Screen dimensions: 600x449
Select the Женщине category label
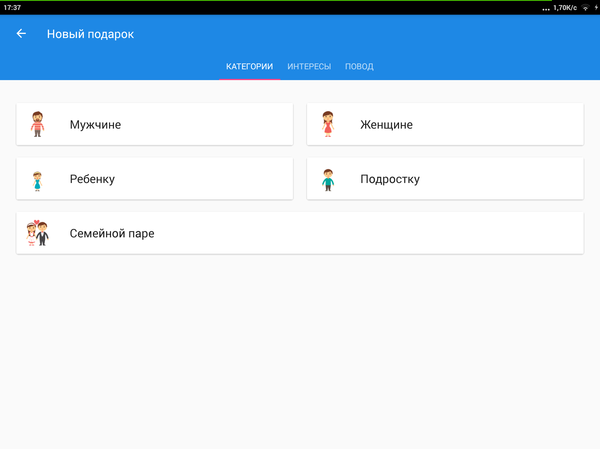tap(386, 125)
